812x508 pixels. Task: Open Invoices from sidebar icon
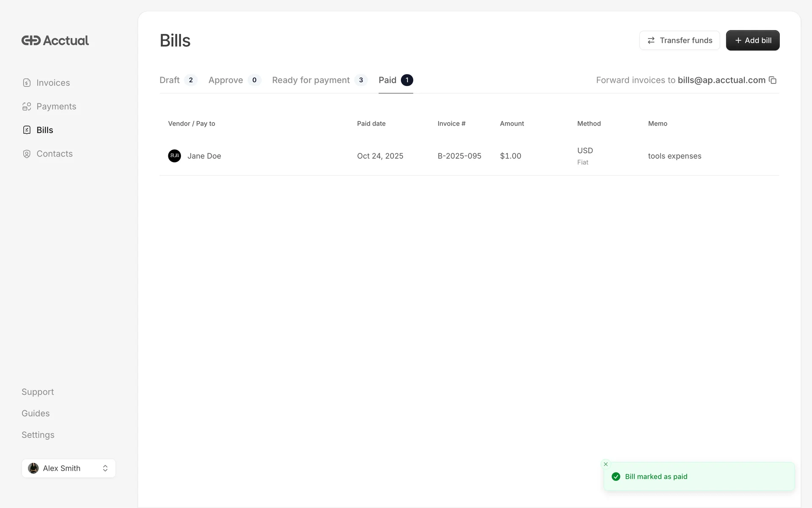27,83
